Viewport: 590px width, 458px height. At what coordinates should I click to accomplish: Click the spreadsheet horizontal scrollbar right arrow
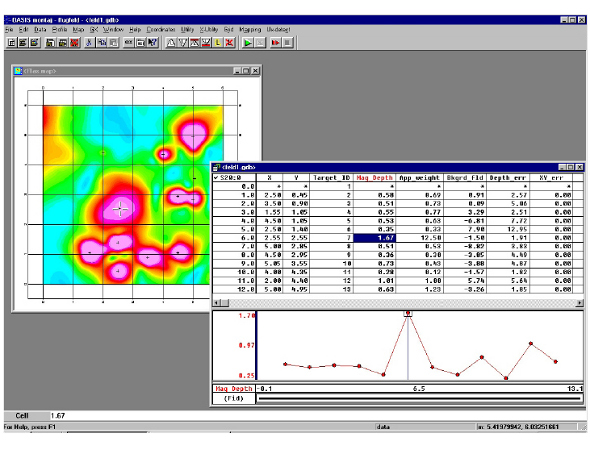(580, 303)
